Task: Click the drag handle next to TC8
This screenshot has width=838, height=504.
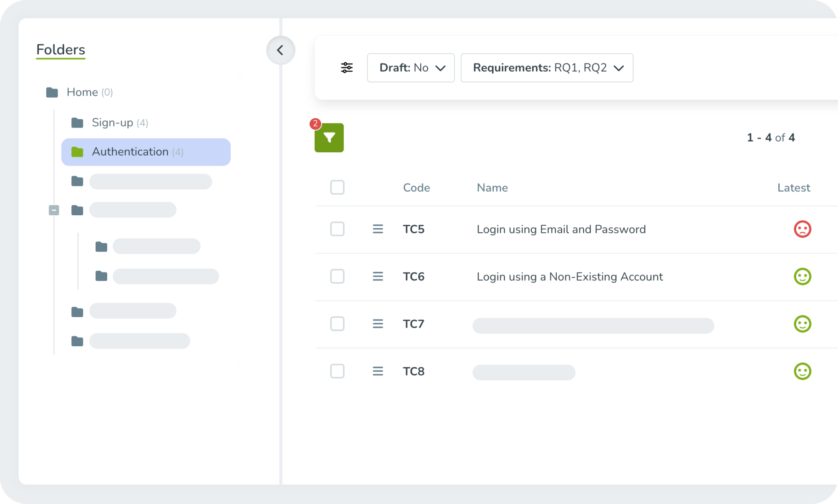Action: (x=378, y=371)
